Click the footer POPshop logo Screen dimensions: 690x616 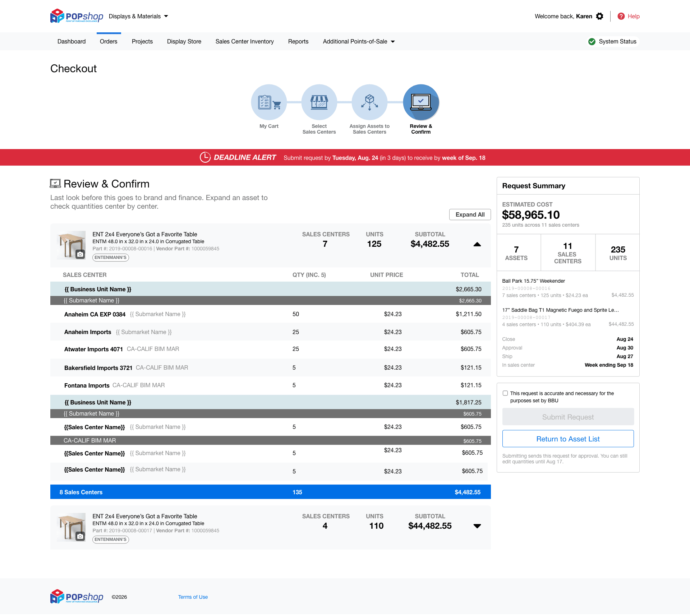(77, 597)
